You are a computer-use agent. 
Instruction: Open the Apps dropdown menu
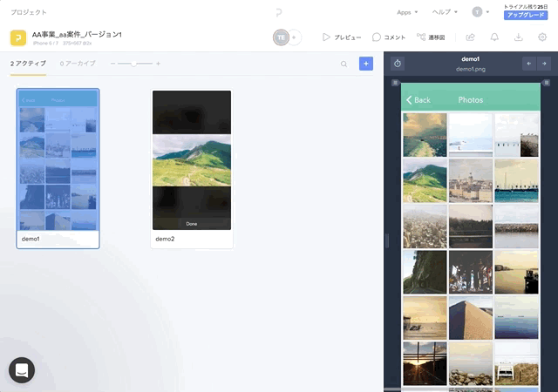tap(407, 12)
